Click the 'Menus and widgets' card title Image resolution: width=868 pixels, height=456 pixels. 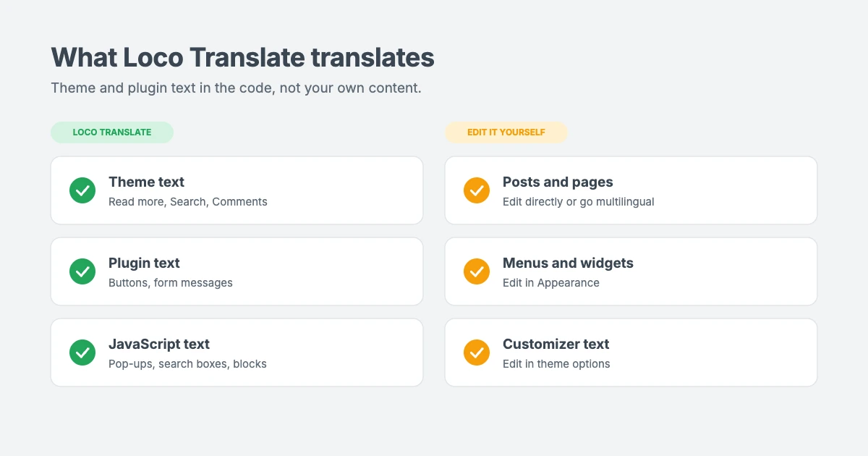pyautogui.click(x=568, y=263)
